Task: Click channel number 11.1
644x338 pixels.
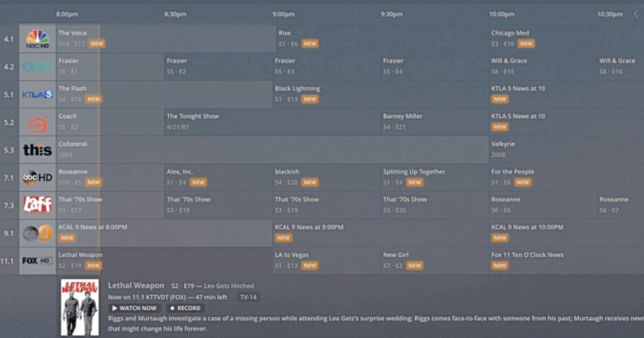Action: (x=7, y=261)
